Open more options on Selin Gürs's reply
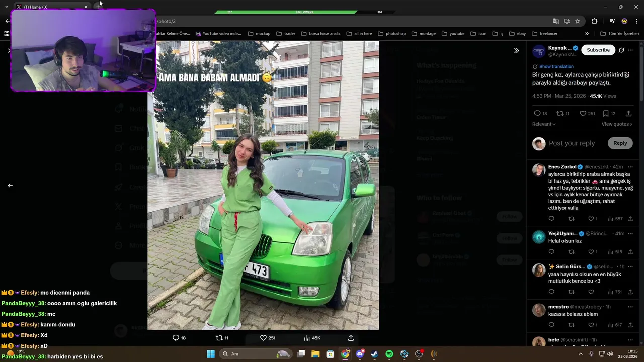 [x=630, y=267]
